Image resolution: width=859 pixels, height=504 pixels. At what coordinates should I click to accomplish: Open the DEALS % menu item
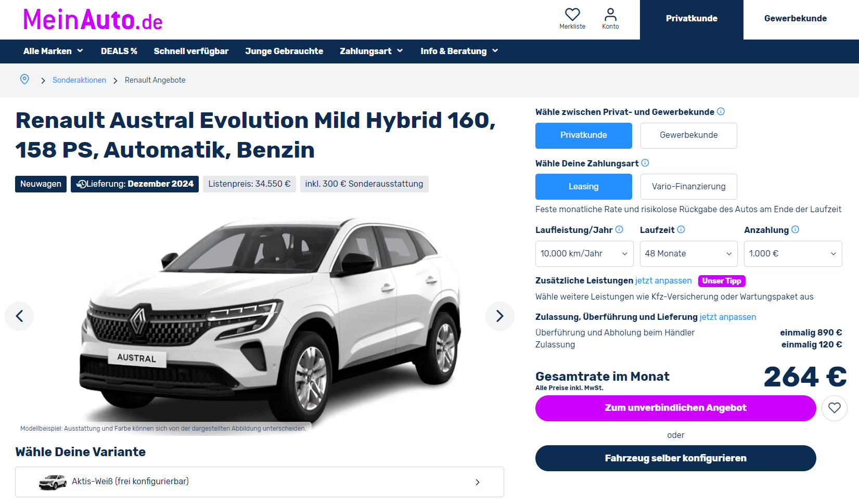(119, 51)
